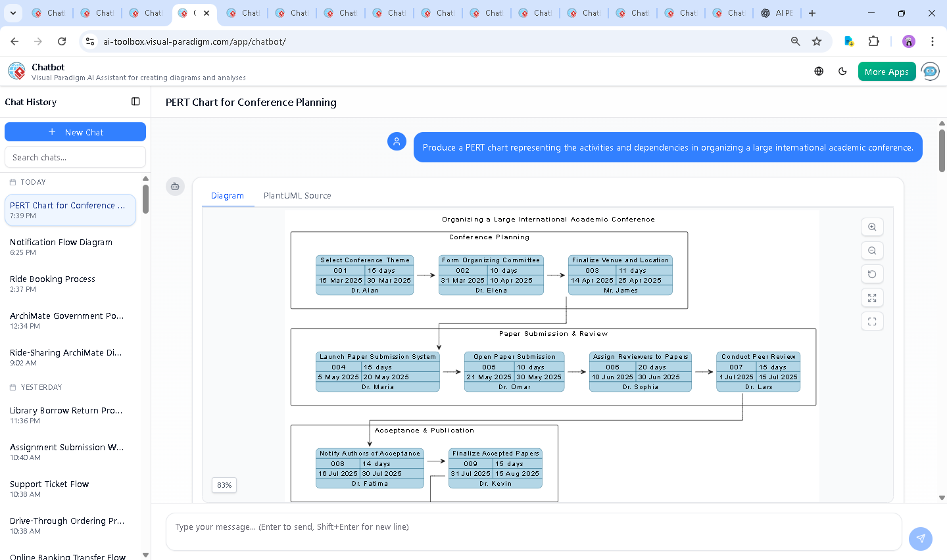Click the Select Conference Theme task node
This screenshot has width=947, height=560.
click(x=365, y=275)
